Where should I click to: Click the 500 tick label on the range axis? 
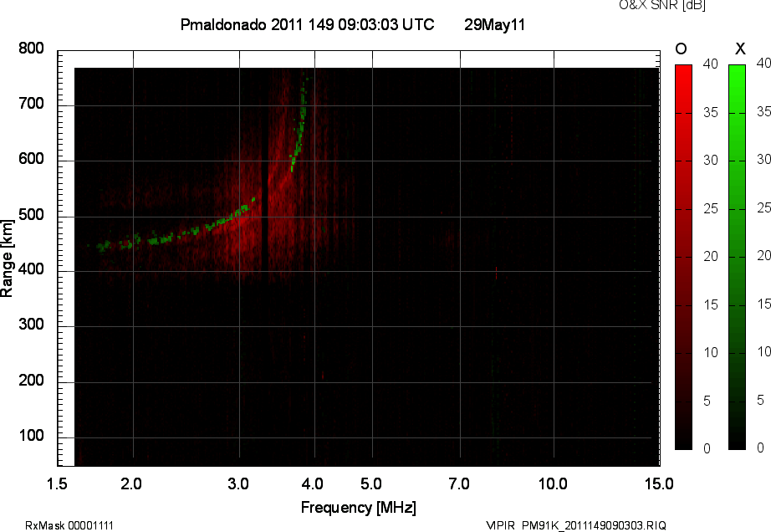click(32, 215)
